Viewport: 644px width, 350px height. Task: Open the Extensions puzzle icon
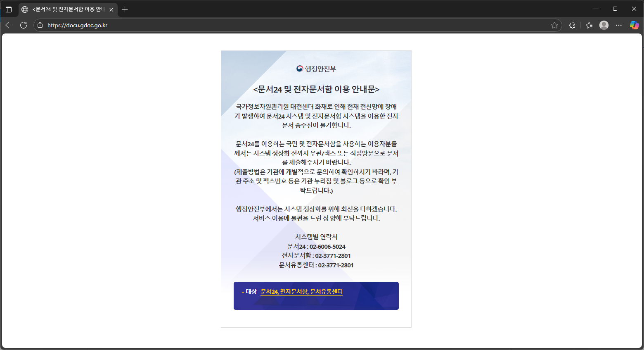coord(572,25)
